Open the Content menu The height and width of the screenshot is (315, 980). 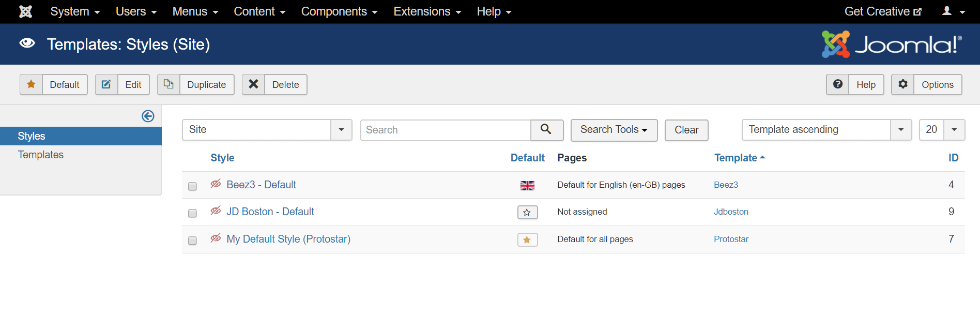click(x=259, y=11)
